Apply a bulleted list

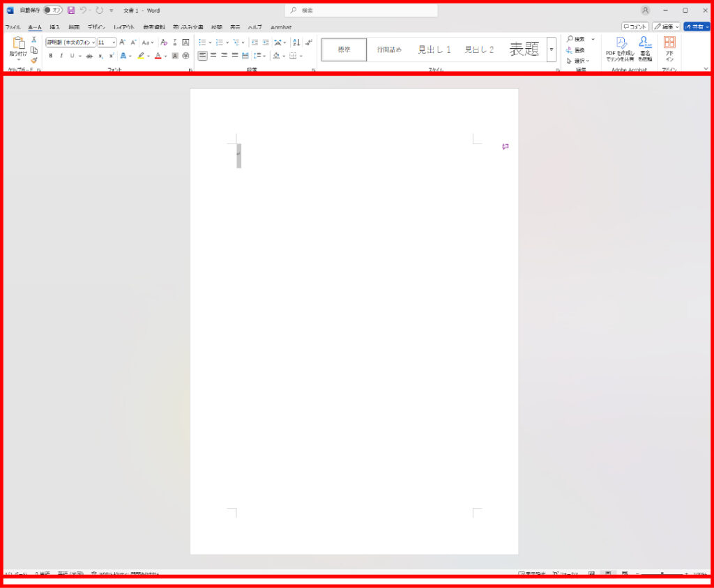pyautogui.click(x=203, y=42)
